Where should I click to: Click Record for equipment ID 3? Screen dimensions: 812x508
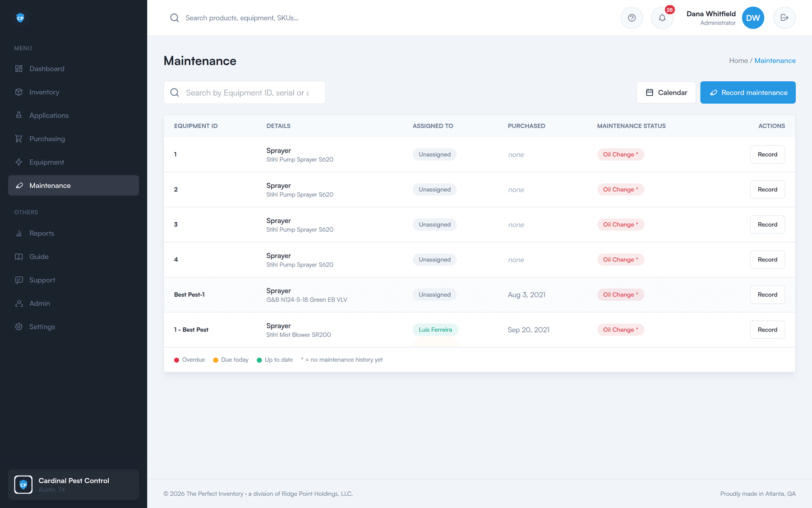point(767,224)
